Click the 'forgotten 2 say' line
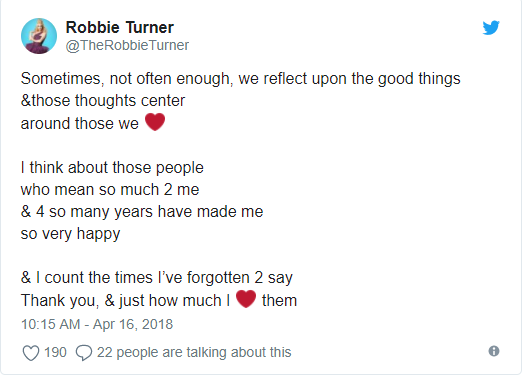The image size is (522, 376). coord(157,278)
